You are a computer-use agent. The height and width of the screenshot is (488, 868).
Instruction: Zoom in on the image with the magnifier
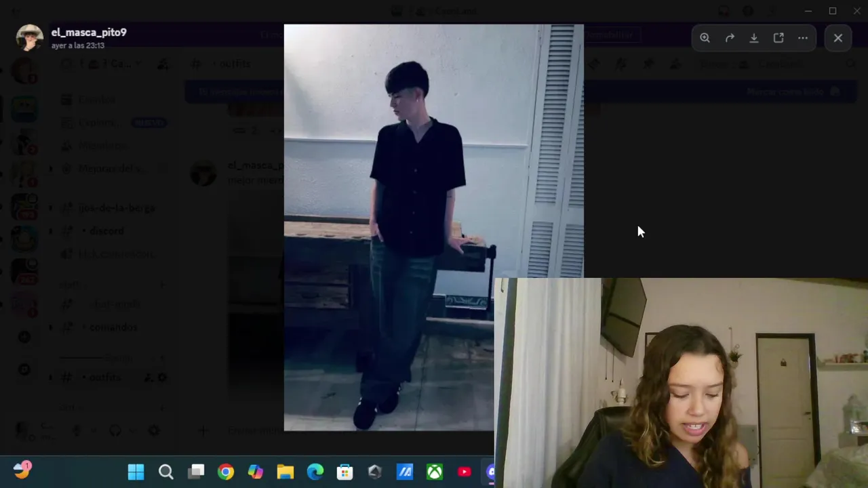(705, 38)
